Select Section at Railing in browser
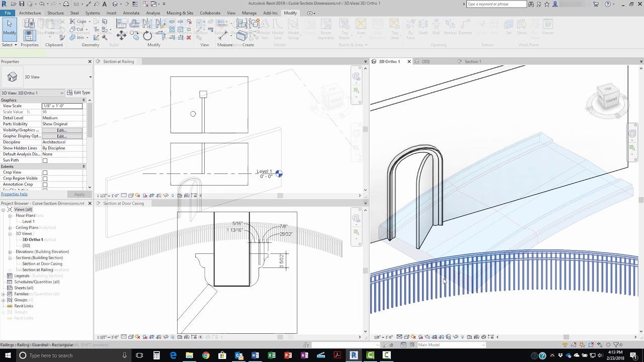The height and width of the screenshot is (362, 644). coord(38,270)
